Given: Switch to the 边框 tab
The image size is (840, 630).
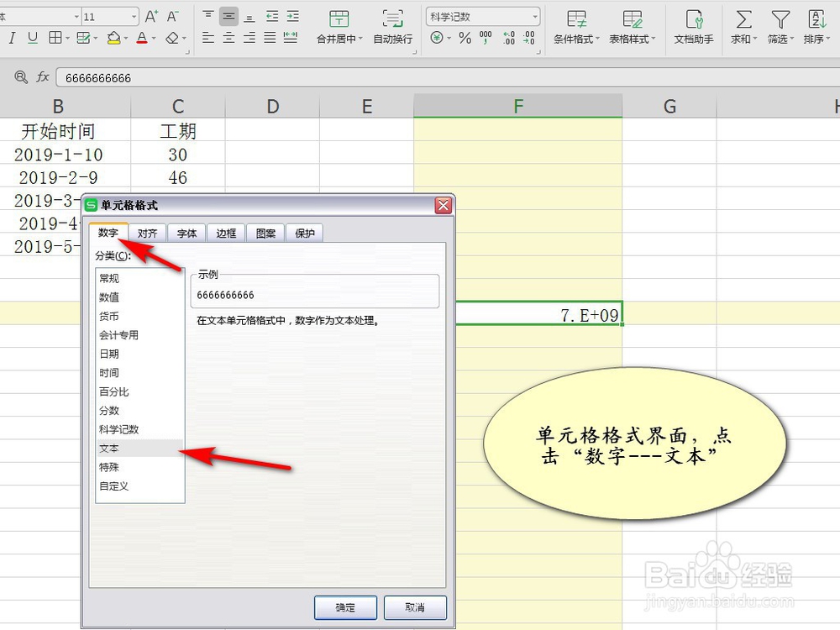Looking at the screenshot, I should [x=225, y=233].
